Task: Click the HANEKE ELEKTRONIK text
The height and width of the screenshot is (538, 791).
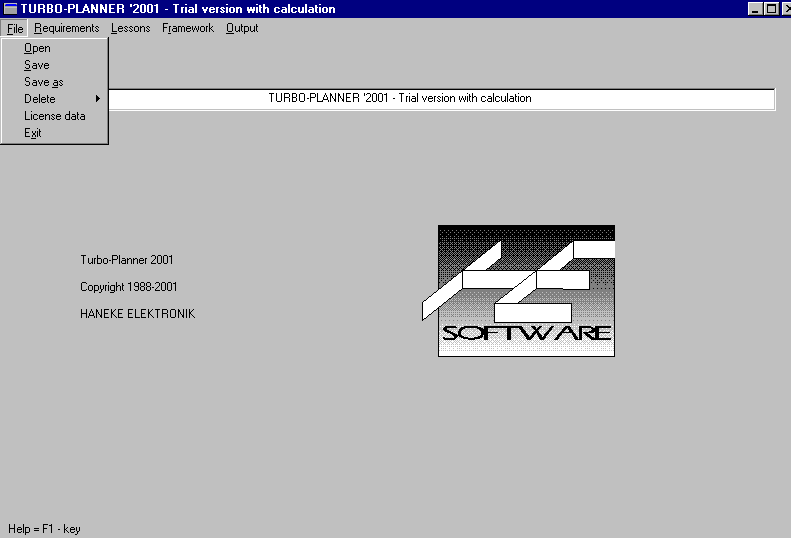Action: tap(137, 314)
